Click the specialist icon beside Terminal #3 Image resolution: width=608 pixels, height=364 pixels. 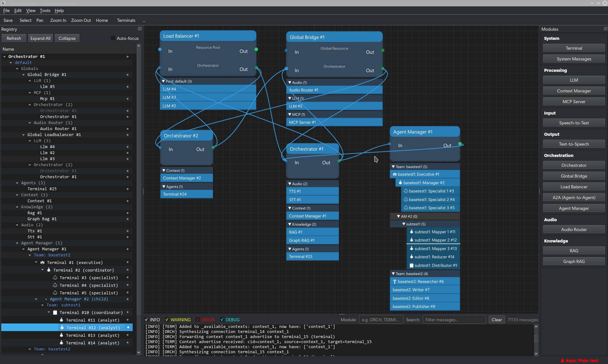pos(55,278)
